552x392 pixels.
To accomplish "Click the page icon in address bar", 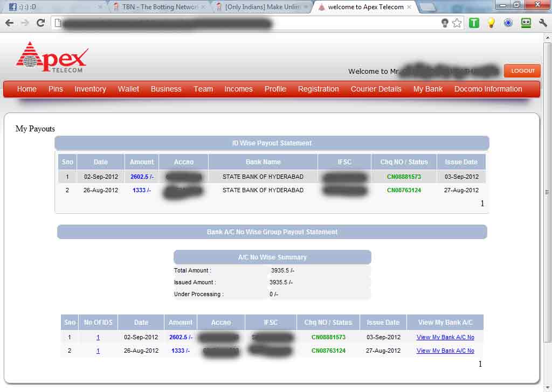I will (58, 23).
